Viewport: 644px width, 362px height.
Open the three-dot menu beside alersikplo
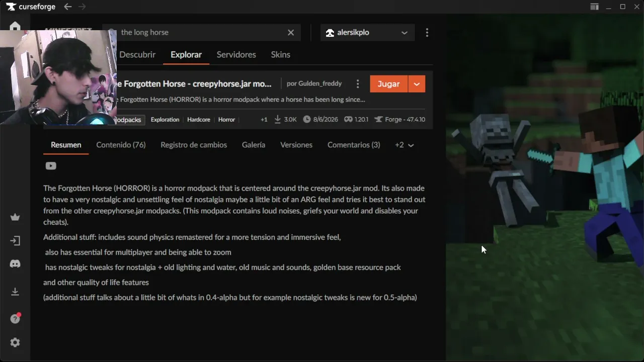coord(427,32)
